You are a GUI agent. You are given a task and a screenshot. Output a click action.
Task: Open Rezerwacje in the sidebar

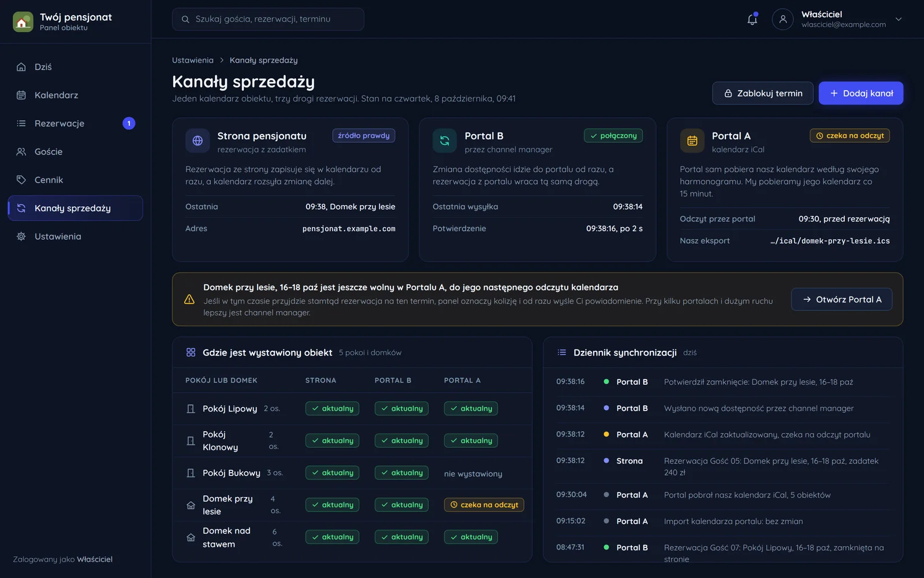75,124
